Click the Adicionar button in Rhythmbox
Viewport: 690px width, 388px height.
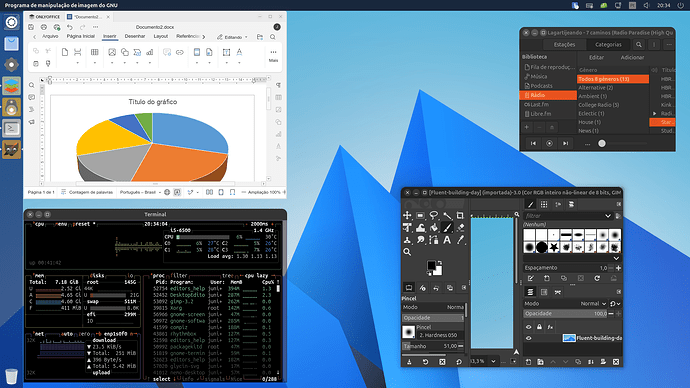(x=632, y=58)
